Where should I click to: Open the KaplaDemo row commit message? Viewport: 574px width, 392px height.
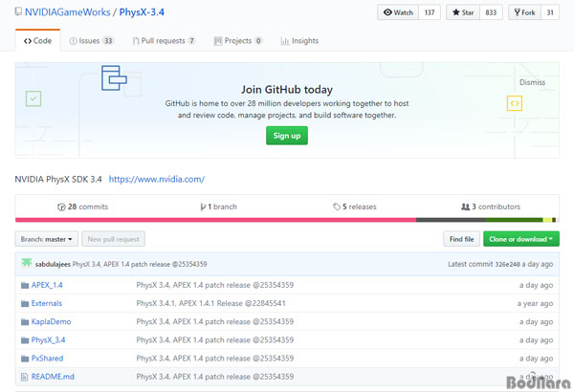[x=215, y=321]
